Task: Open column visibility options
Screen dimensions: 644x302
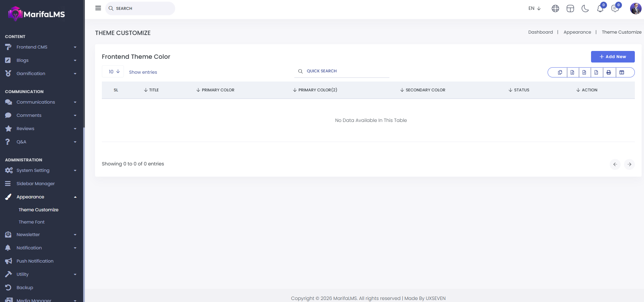Action: 622,72
